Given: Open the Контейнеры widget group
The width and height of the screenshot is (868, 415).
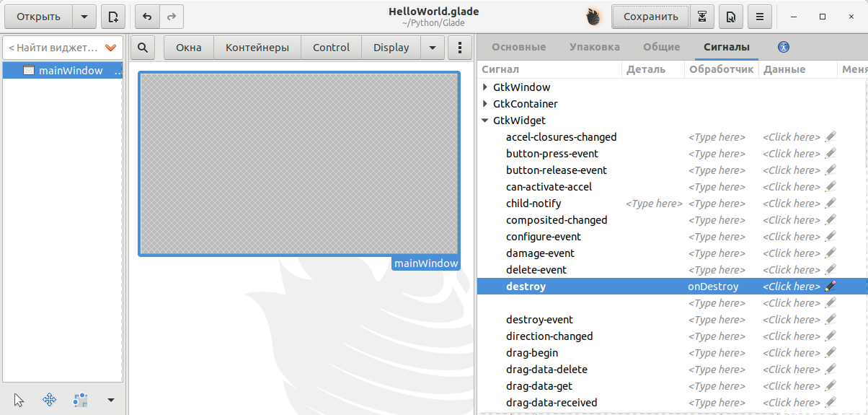Looking at the screenshot, I should pyautogui.click(x=257, y=48).
